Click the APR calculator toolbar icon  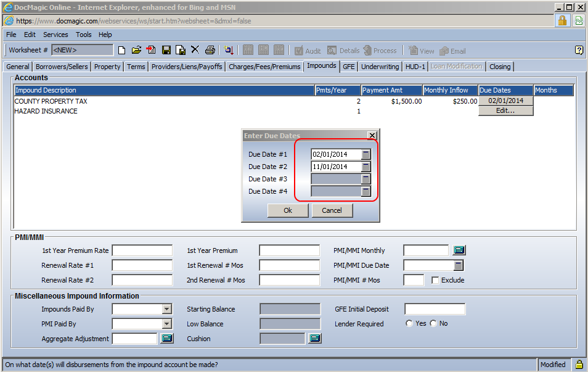click(248, 50)
